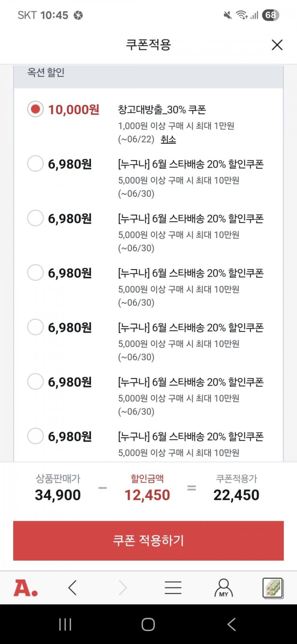Tap the forward navigation arrow
The width and height of the screenshot is (297, 644).
123,588
